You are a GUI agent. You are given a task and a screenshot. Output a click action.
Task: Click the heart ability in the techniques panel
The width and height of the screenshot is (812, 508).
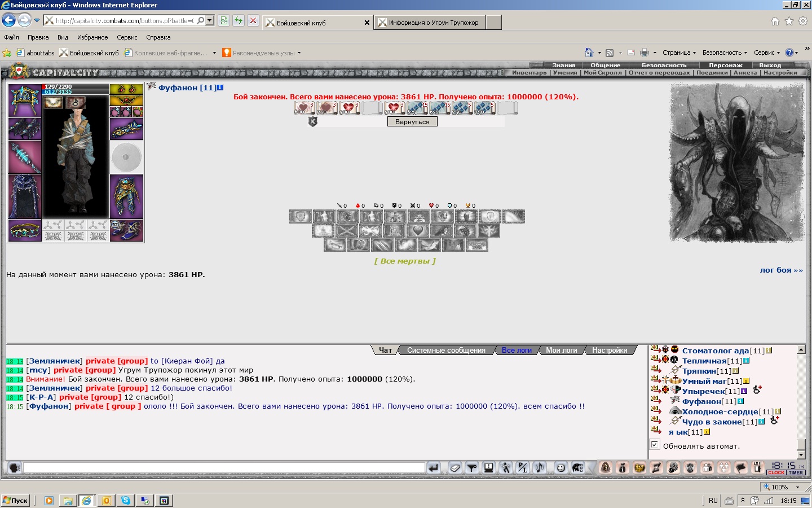418,231
